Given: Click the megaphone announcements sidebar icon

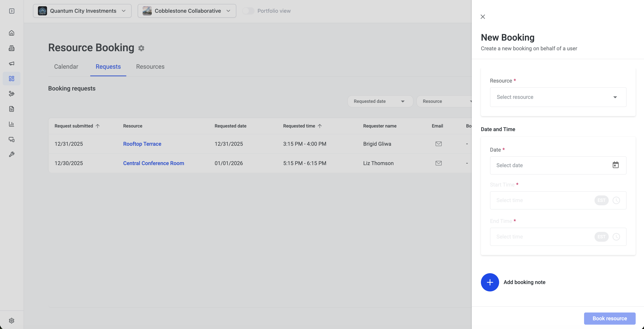Looking at the screenshot, I should (x=12, y=63).
